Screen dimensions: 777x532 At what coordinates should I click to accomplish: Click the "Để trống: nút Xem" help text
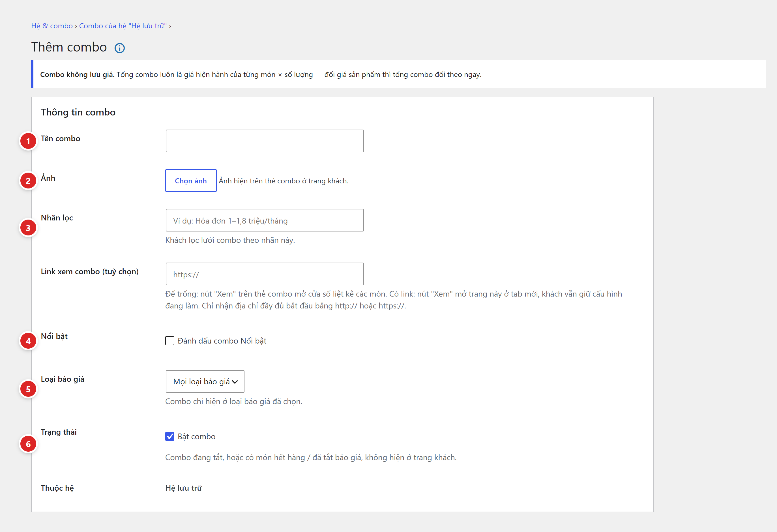(x=394, y=300)
